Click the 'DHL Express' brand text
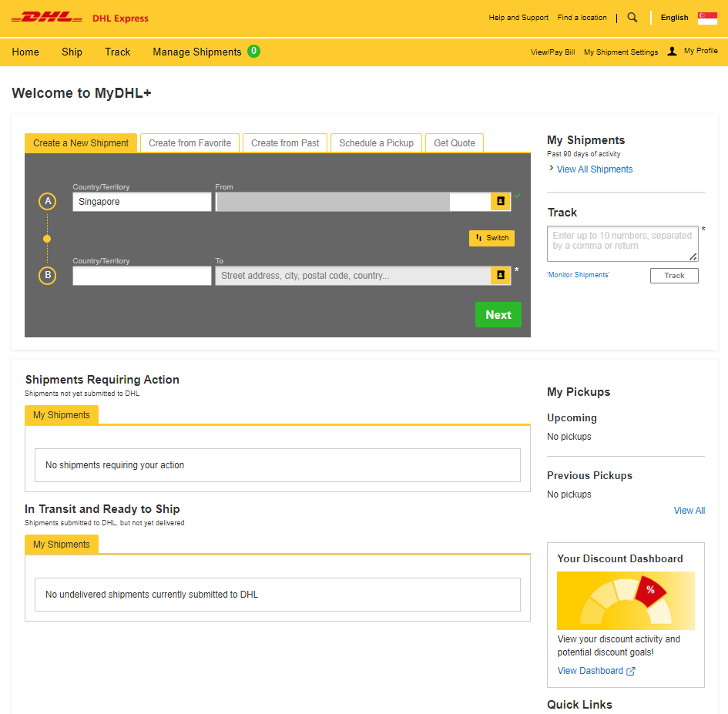Screen dimensions: 728x714 pos(120,18)
